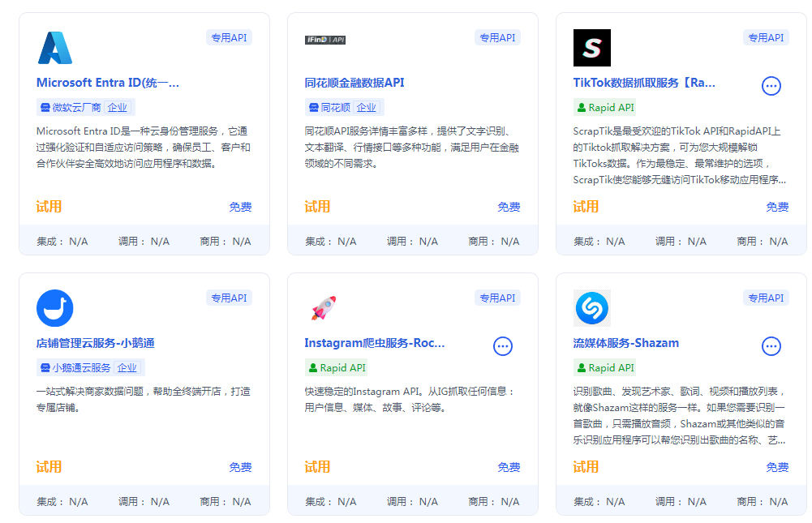Click the Shazam logo icon

[x=591, y=308]
